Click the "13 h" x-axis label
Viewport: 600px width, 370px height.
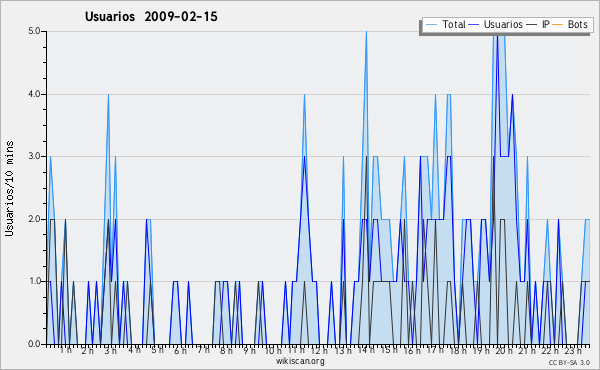pos(343,351)
